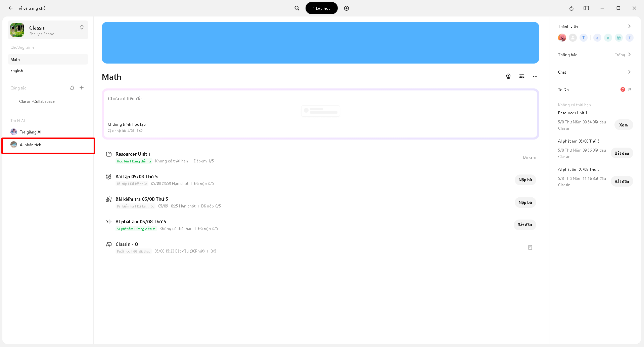The image size is (644, 347).
Task: Toggle the sidebar panel layout icon
Action: pyautogui.click(x=586, y=8)
